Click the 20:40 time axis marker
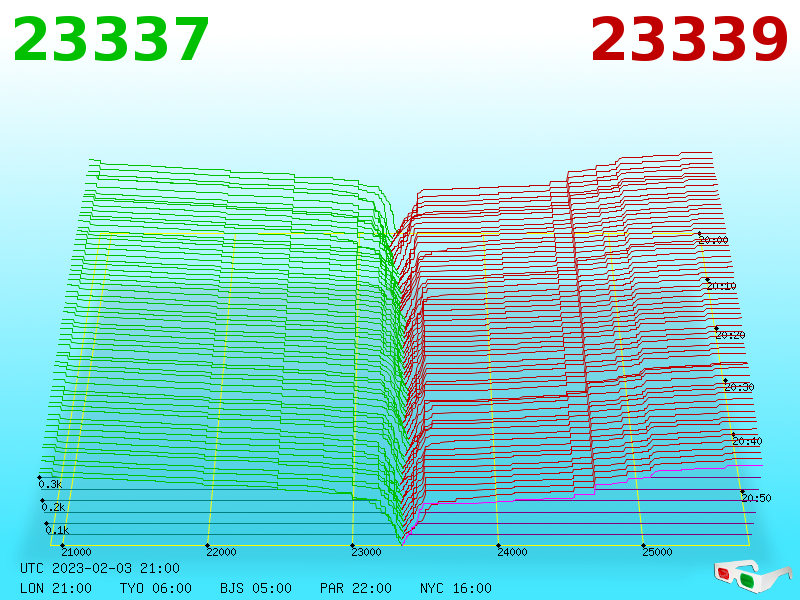Screen dimensions: 800x600 pyautogui.click(x=747, y=441)
